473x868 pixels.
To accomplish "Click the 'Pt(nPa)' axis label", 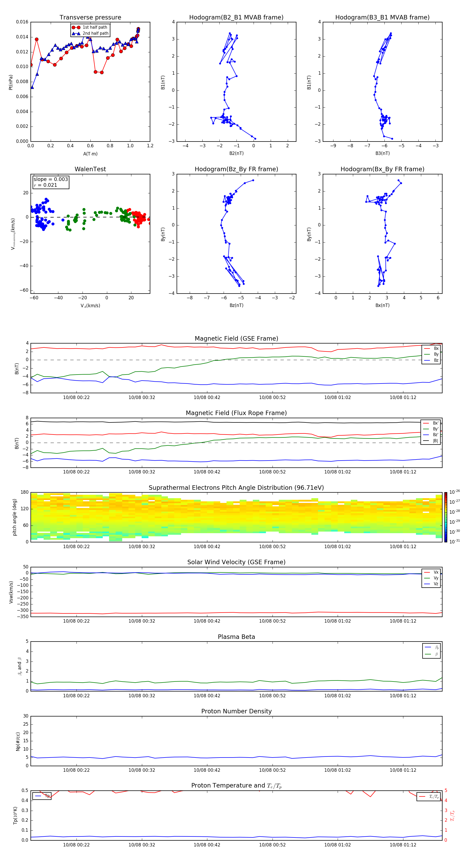I will point(11,82).
